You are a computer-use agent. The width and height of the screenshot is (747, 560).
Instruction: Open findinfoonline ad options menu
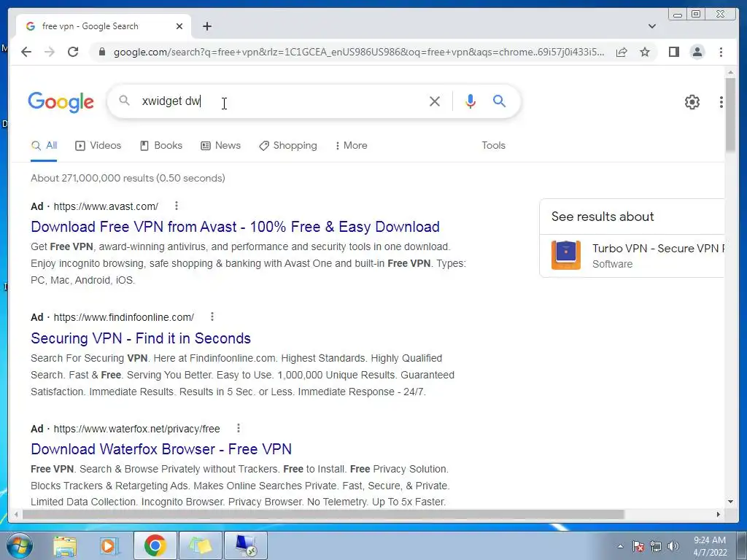point(212,316)
